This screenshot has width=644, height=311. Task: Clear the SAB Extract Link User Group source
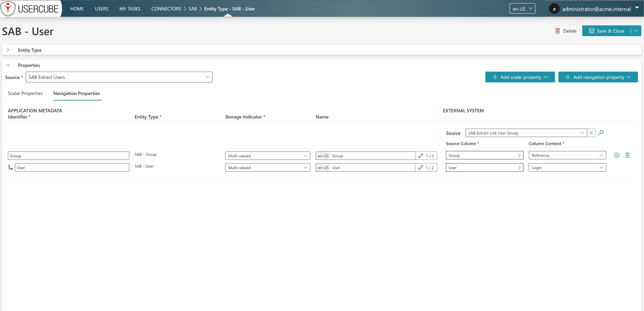[x=591, y=133]
